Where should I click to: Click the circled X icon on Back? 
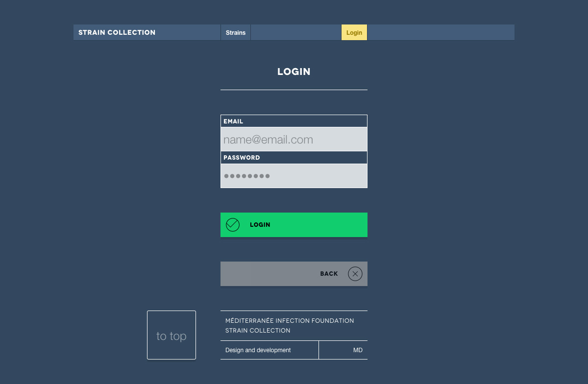355,274
